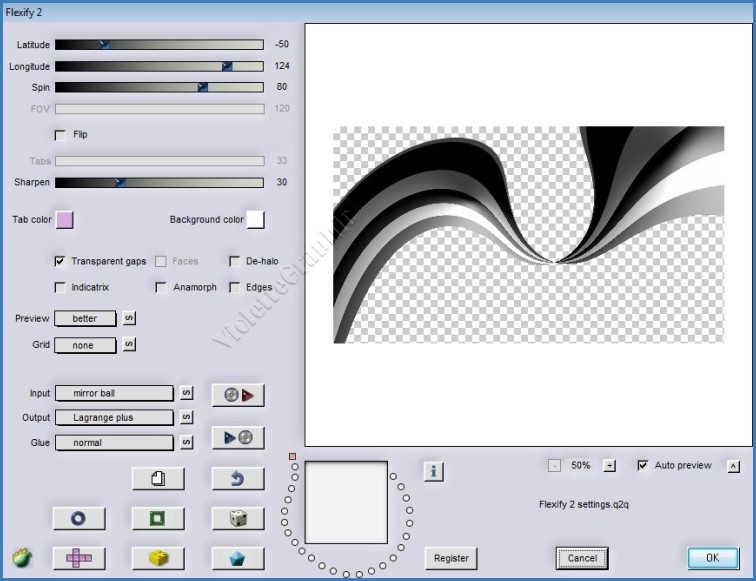The height and width of the screenshot is (581, 756).
Task: Open the Preview quality dropdown
Action: click(85, 319)
